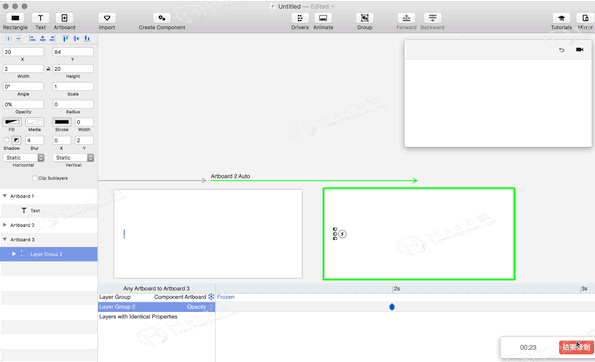Click the X position input field
Viewport: 595px width, 362px height.
(x=24, y=52)
